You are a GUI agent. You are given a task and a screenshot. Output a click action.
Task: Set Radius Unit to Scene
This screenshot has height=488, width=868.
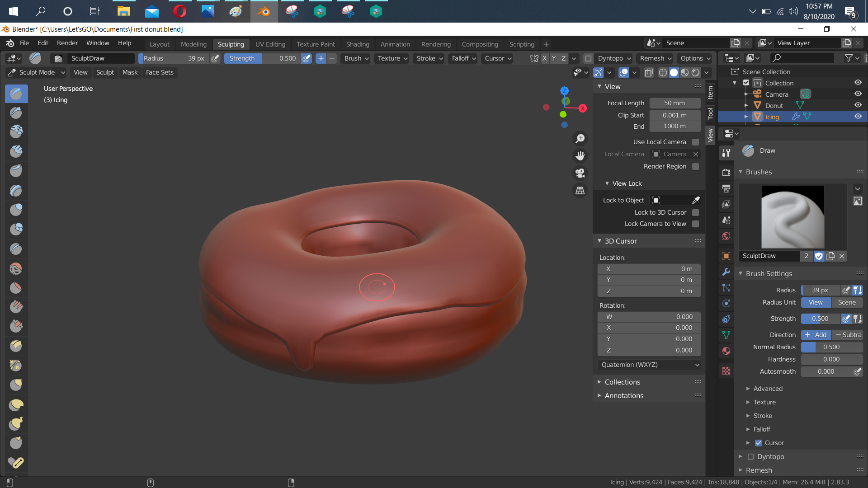coord(847,302)
